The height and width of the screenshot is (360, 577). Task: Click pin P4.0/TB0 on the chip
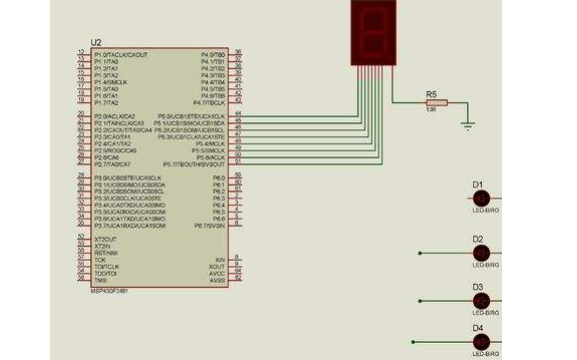pos(213,54)
